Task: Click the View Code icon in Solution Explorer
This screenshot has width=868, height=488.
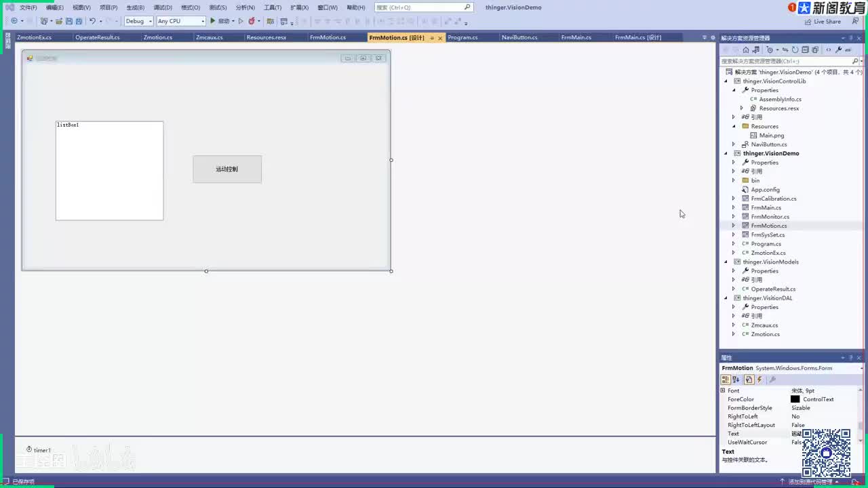Action: click(x=829, y=49)
